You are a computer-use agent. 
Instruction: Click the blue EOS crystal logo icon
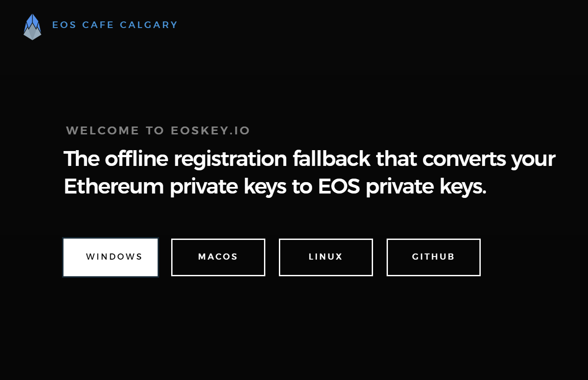tap(32, 27)
